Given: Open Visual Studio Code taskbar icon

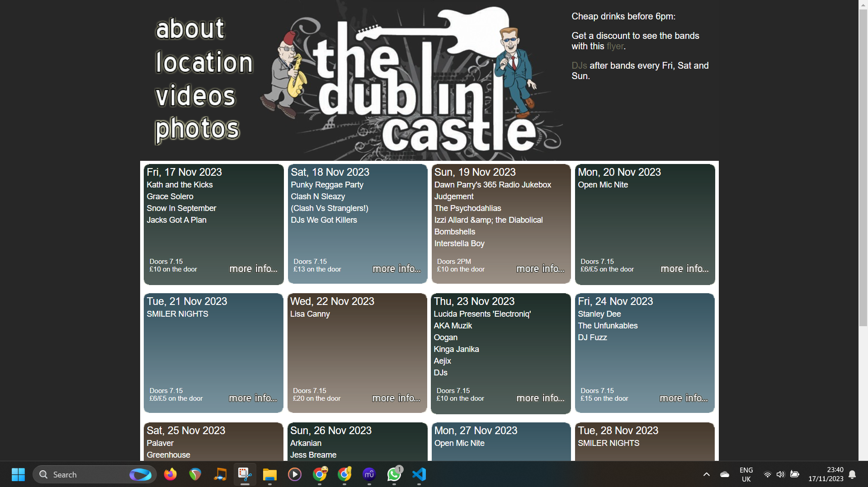Looking at the screenshot, I should pyautogui.click(x=419, y=474).
